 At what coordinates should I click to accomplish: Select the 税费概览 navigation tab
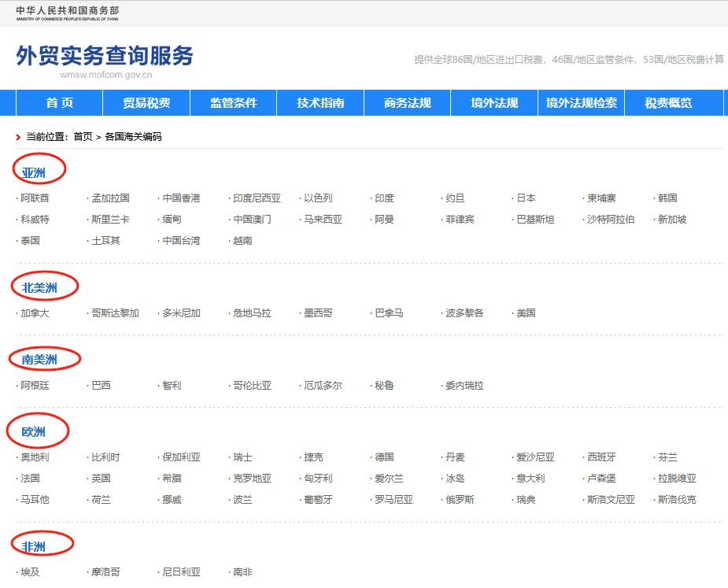click(668, 102)
